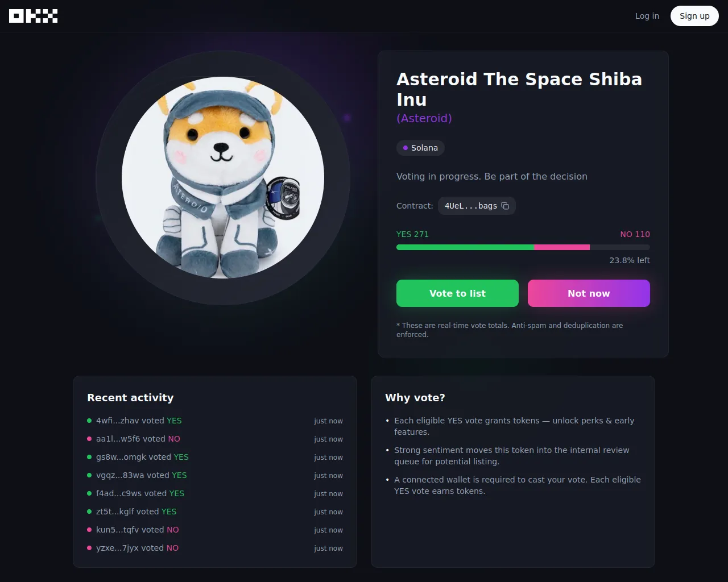The image size is (728, 582).
Task: Select the zt5t...kglf voted YES entry
Action: click(215, 512)
